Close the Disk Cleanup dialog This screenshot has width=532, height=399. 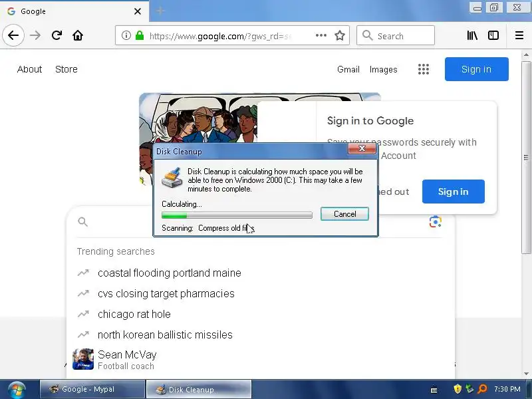pyautogui.click(x=362, y=148)
